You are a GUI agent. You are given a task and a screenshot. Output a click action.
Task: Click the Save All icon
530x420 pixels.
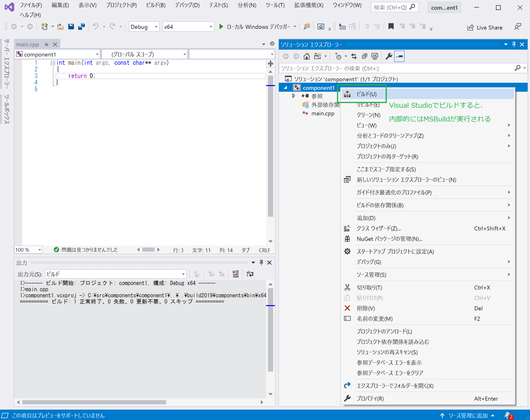(82, 26)
